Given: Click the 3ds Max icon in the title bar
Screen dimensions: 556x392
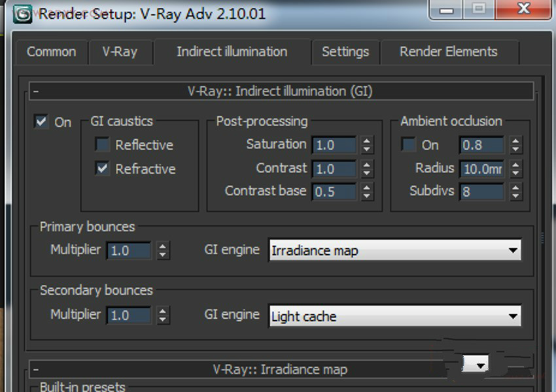Looking at the screenshot, I should tap(22, 14).
